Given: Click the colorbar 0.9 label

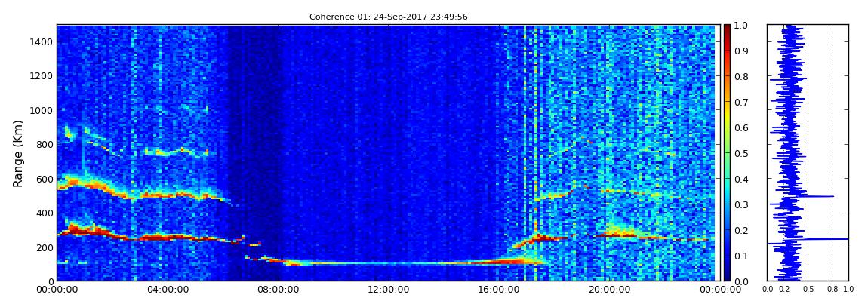Looking at the screenshot, I should click(x=740, y=51).
